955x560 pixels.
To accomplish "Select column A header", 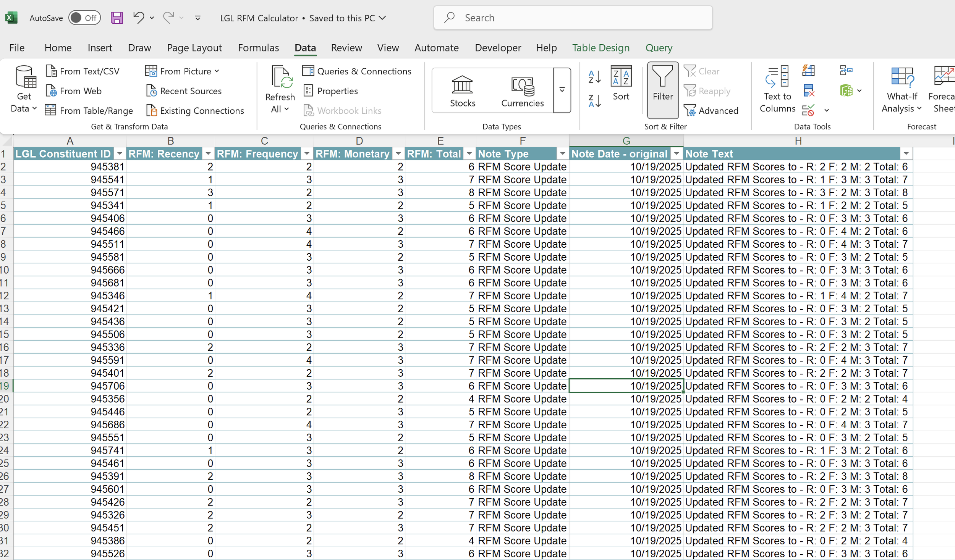I will [70, 141].
